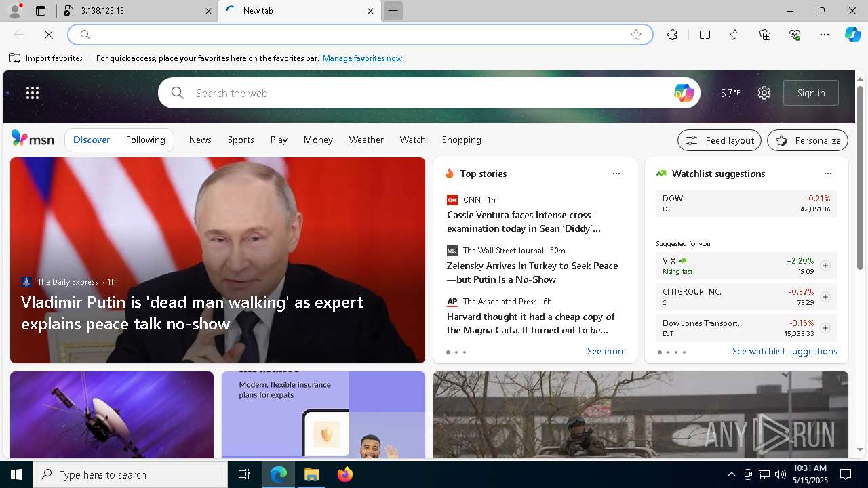Open Task View in taskbar
868x488 pixels.
tap(244, 474)
